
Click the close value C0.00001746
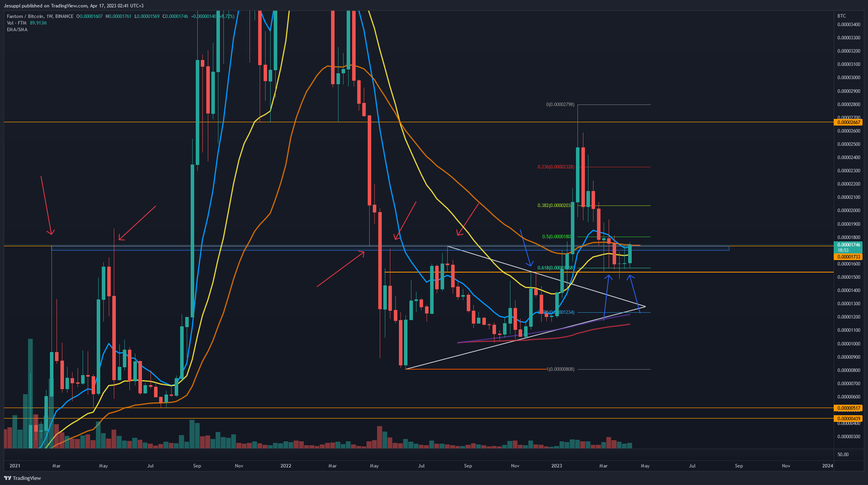(175, 16)
